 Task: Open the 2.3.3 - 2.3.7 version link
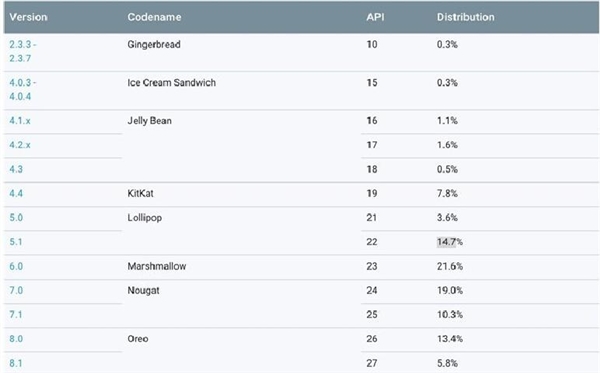pos(23,51)
